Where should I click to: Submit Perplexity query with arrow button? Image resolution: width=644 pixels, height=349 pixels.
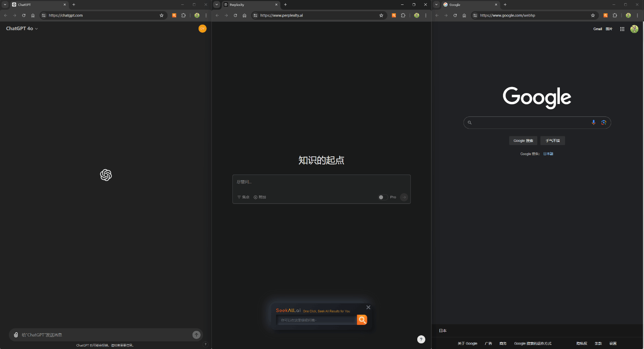tap(404, 197)
